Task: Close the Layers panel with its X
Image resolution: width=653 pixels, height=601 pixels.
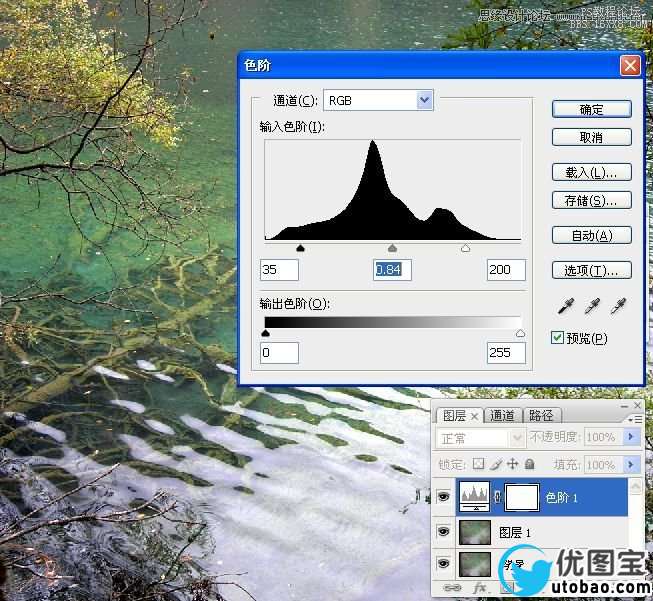Action: [637, 405]
